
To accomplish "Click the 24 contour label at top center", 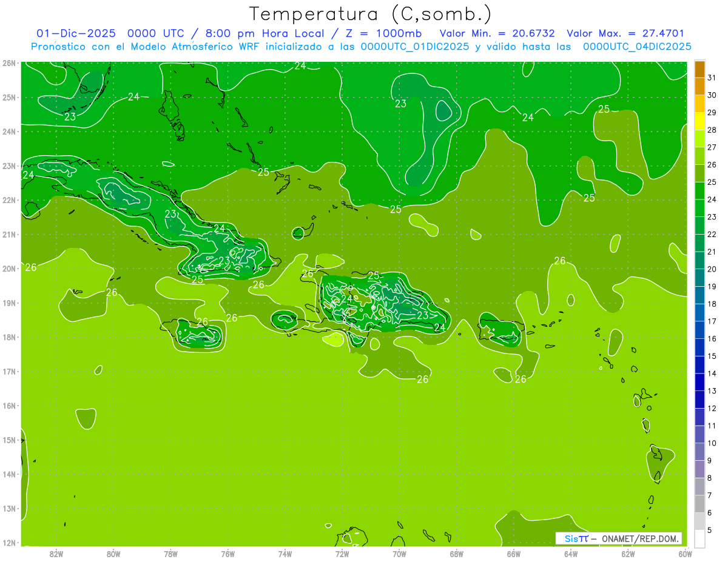I will [300, 65].
